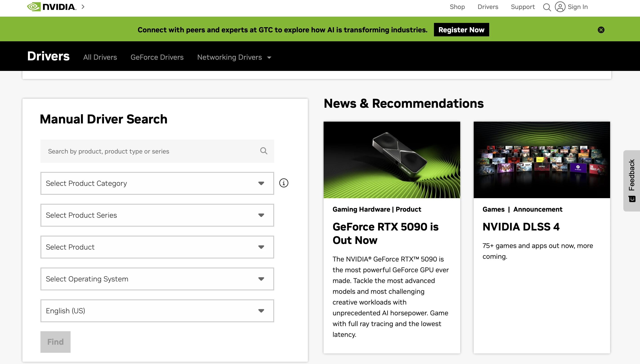Click the Sign In link

pyautogui.click(x=578, y=7)
